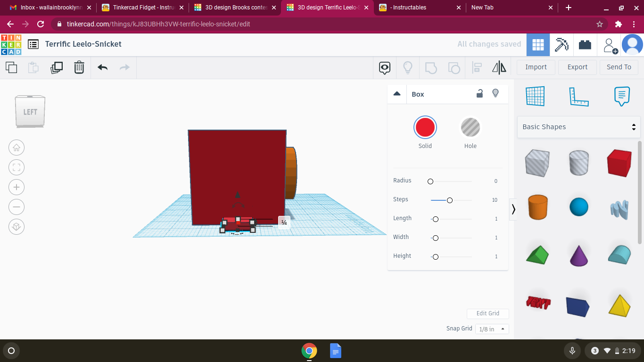Click the Show all lightbulb icon
The height and width of the screenshot is (362, 644).
(x=408, y=68)
